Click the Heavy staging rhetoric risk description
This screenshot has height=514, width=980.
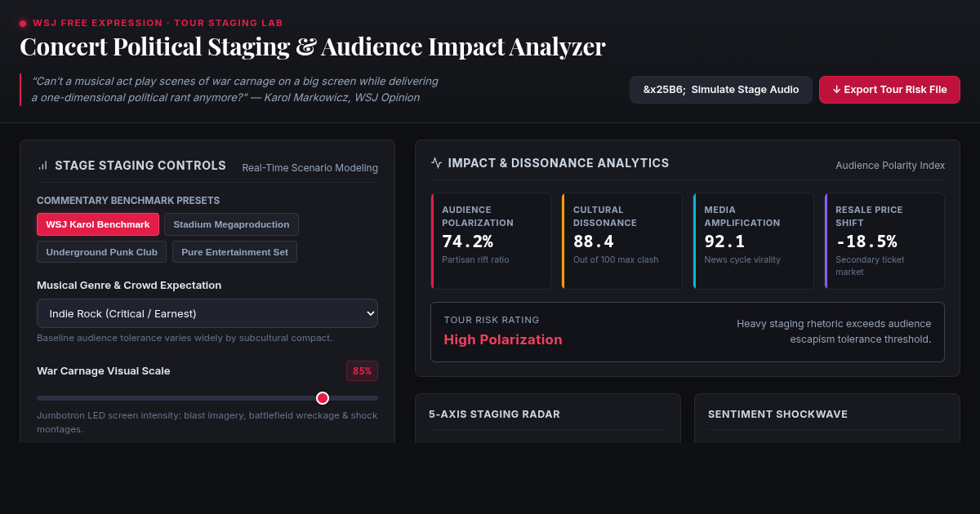click(x=834, y=331)
